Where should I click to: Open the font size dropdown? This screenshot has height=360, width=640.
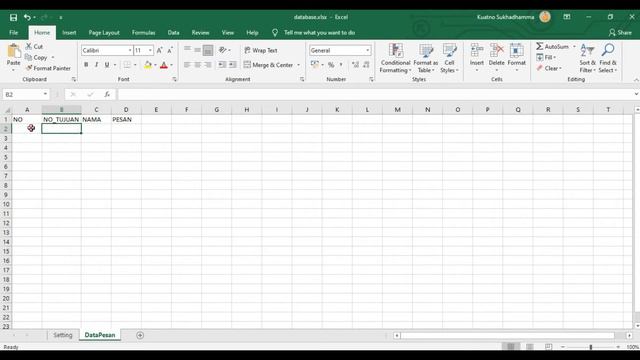coord(150,50)
